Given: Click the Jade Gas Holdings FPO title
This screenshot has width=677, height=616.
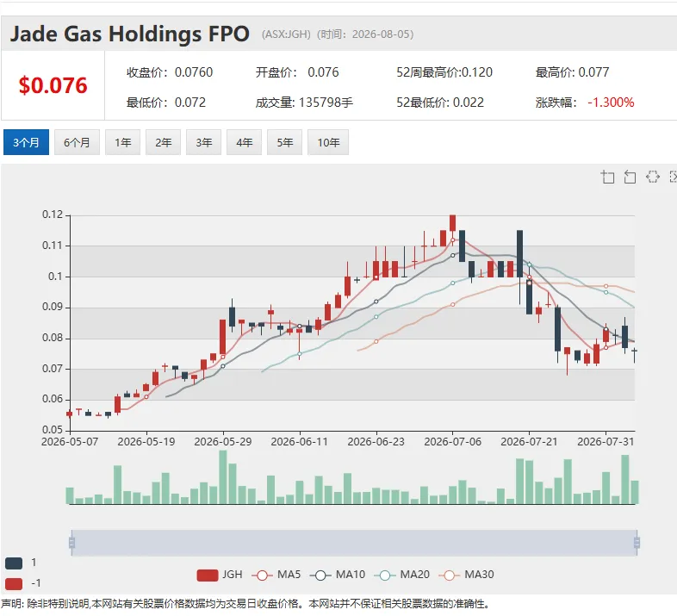Looking at the screenshot, I should 129,34.
